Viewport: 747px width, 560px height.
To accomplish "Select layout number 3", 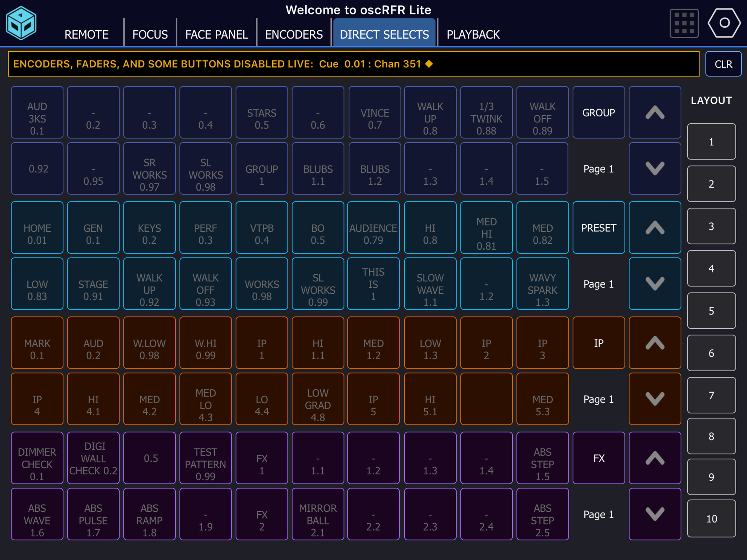I will click(x=711, y=226).
